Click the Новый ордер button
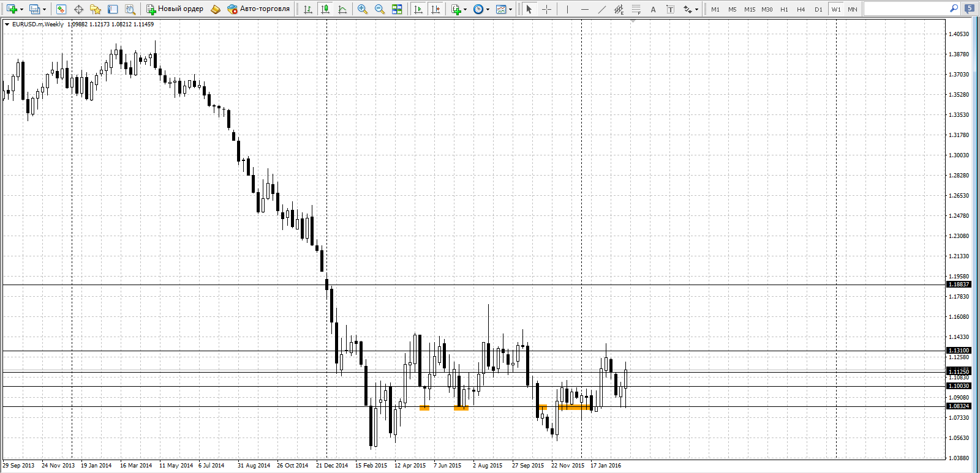980x473 pixels. point(175,9)
